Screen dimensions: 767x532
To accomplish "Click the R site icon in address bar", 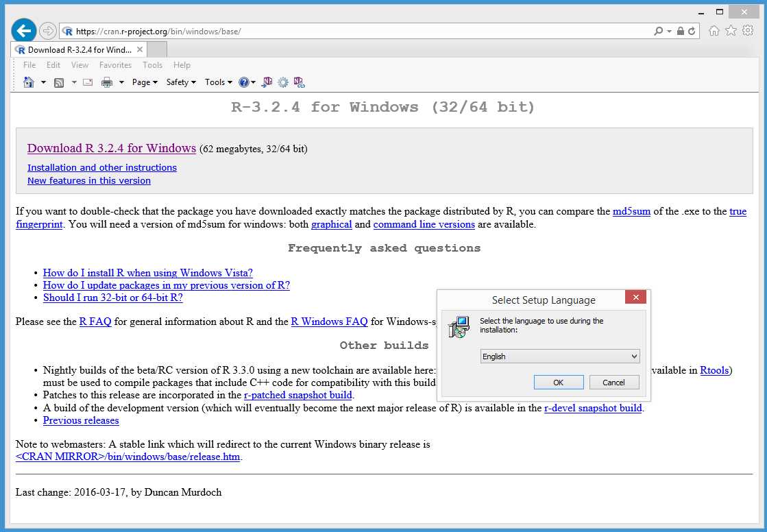I will coord(67,32).
